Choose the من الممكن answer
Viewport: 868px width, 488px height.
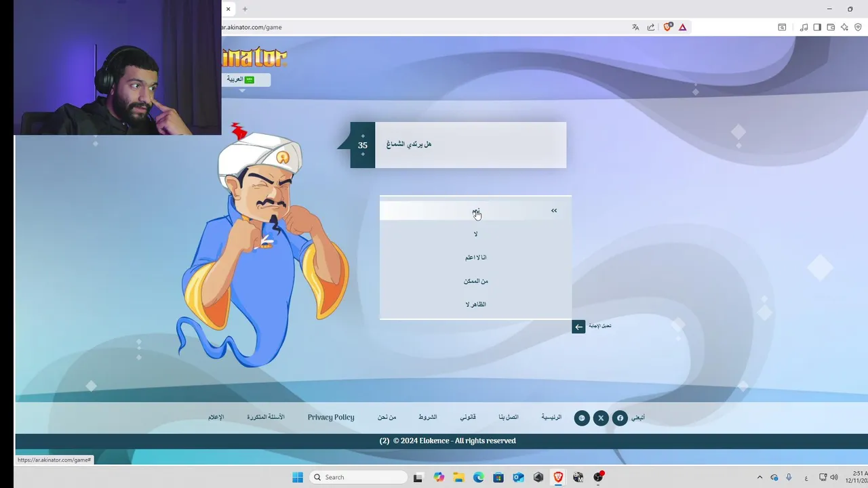tap(475, 281)
